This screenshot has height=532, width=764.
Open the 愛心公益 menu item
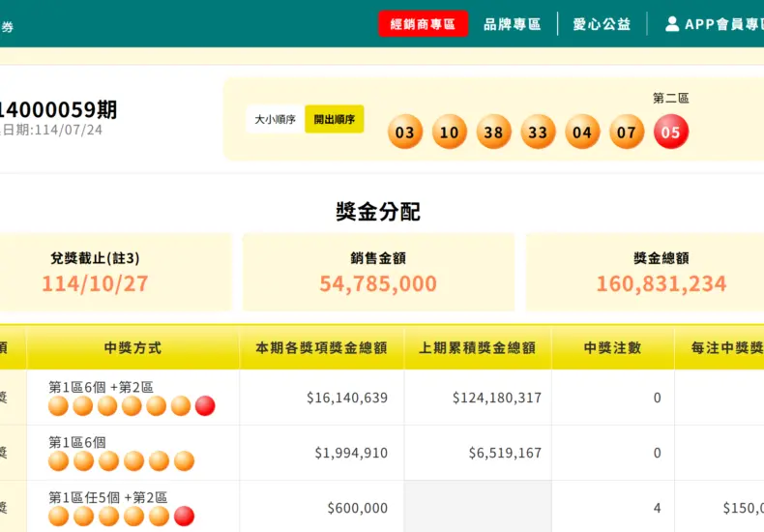click(602, 24)
